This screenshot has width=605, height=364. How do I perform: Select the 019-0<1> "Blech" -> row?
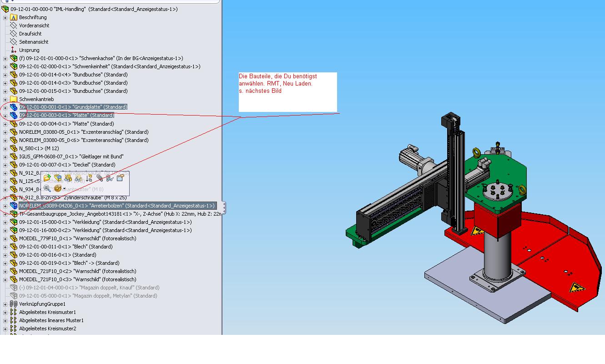coord(69,263)
